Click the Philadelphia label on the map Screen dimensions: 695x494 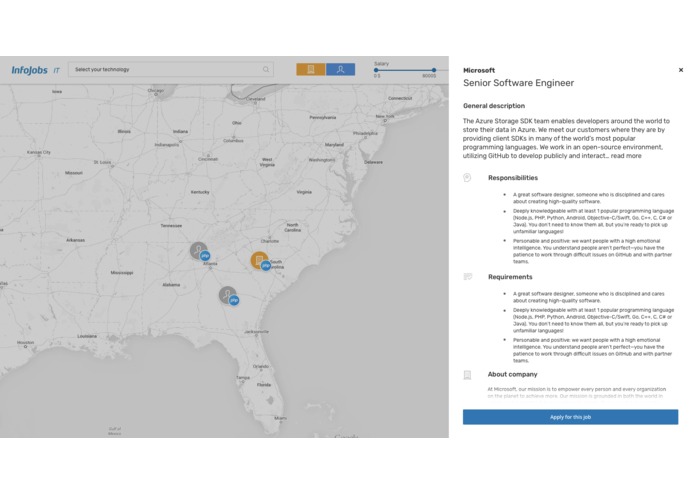click(x=365, y=133)
